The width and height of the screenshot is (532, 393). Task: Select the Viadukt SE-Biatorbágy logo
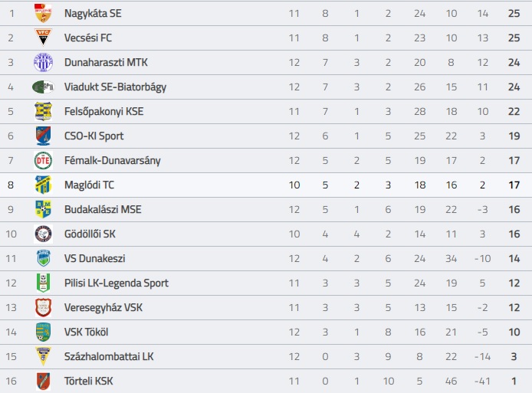click(x=43, y=87)
